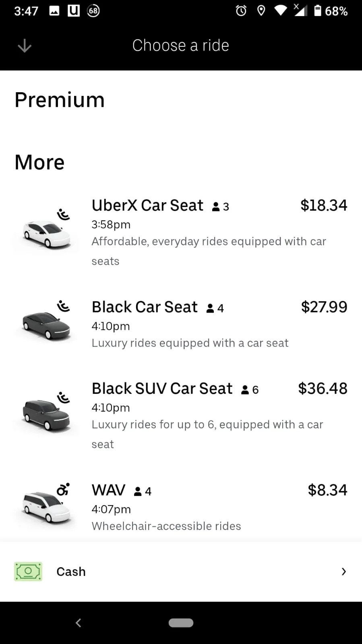
Task: Open payment options via Cash chevron
Action: tap(343, 572)
